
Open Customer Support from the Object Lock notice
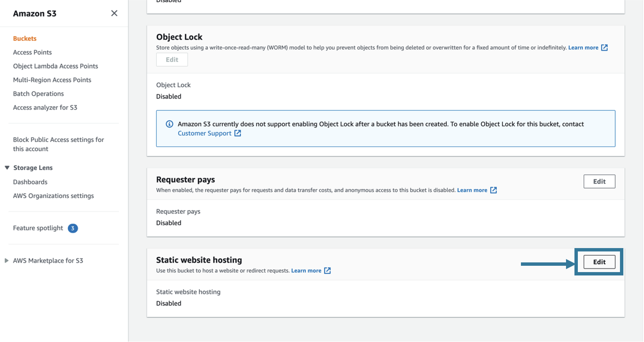(x=204, y=133)
